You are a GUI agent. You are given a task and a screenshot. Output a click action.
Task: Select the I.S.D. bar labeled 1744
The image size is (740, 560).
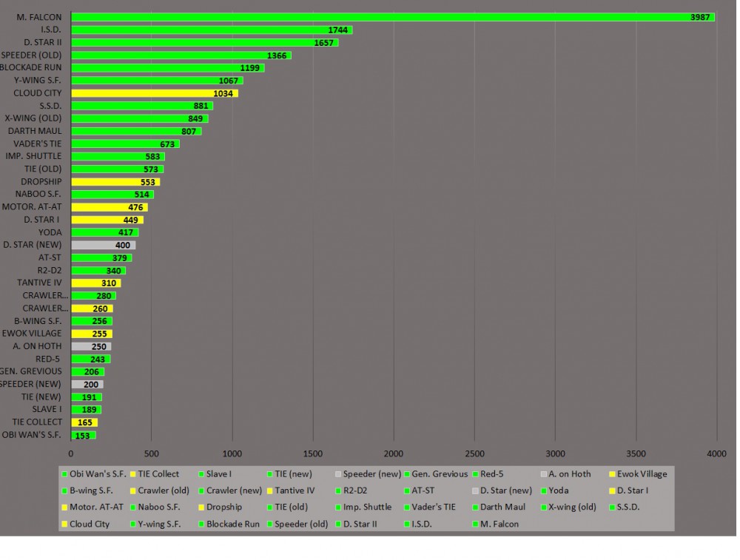coord(212,30)
